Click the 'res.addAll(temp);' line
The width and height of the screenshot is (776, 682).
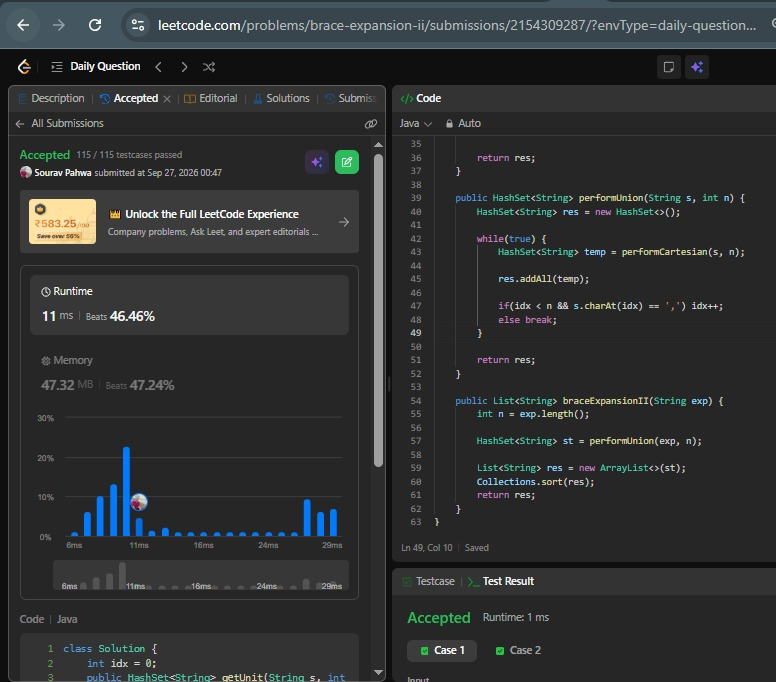coord(543,279)
